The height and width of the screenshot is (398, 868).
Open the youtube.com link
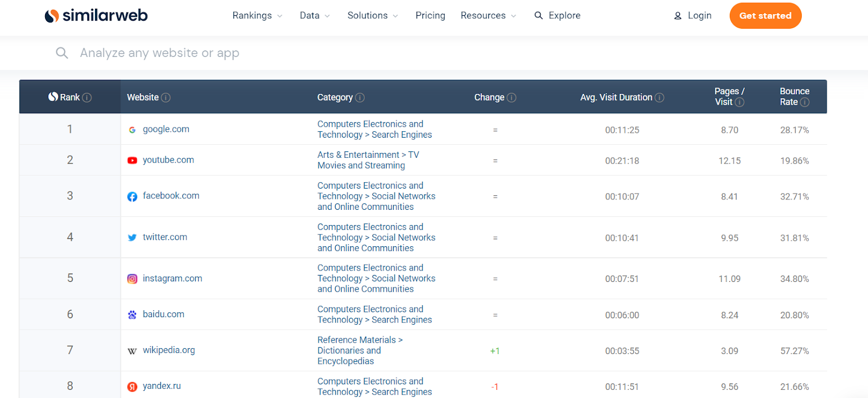click(x=168, y=160)
